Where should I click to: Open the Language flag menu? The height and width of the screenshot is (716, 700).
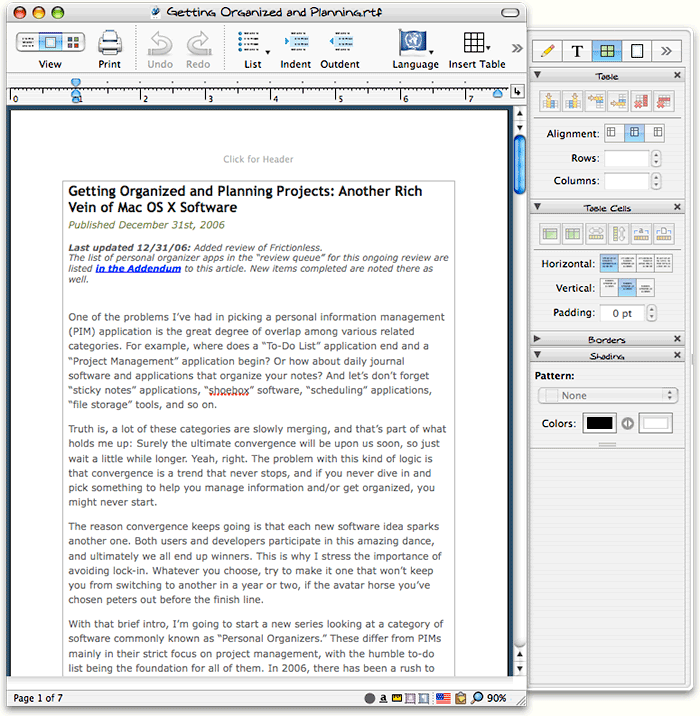pos(415,42)
